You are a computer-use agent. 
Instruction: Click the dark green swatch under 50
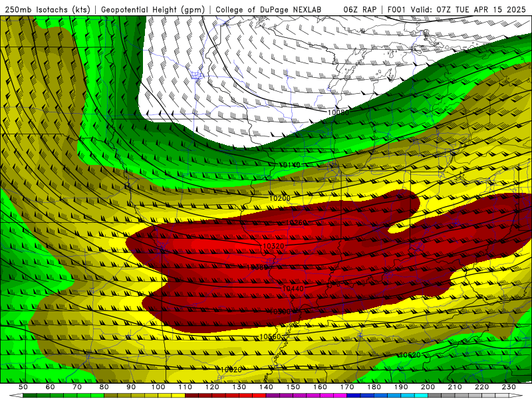coord(30,396)
